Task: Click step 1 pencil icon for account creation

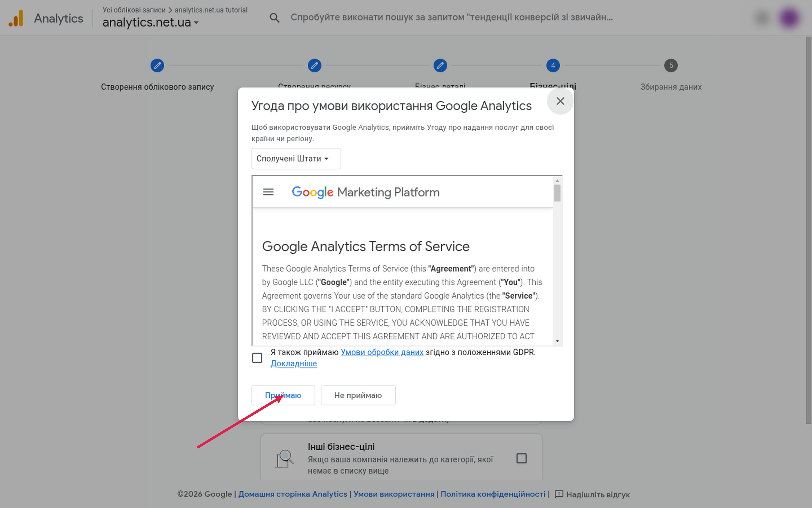Action: coord(157,65)
